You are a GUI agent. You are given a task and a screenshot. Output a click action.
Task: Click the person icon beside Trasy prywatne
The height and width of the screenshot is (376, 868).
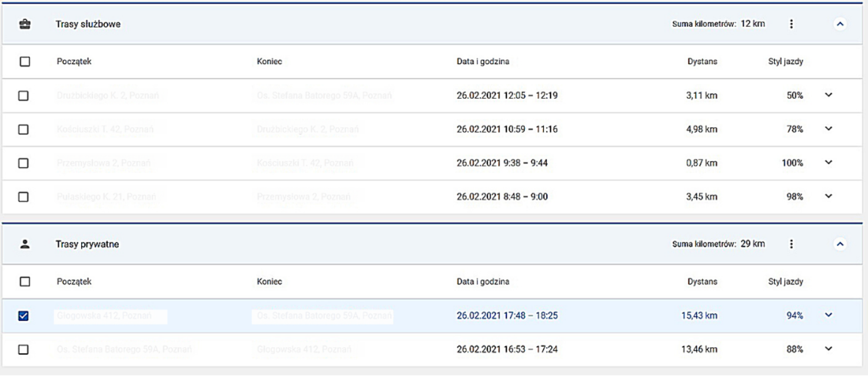click(25, 244)
